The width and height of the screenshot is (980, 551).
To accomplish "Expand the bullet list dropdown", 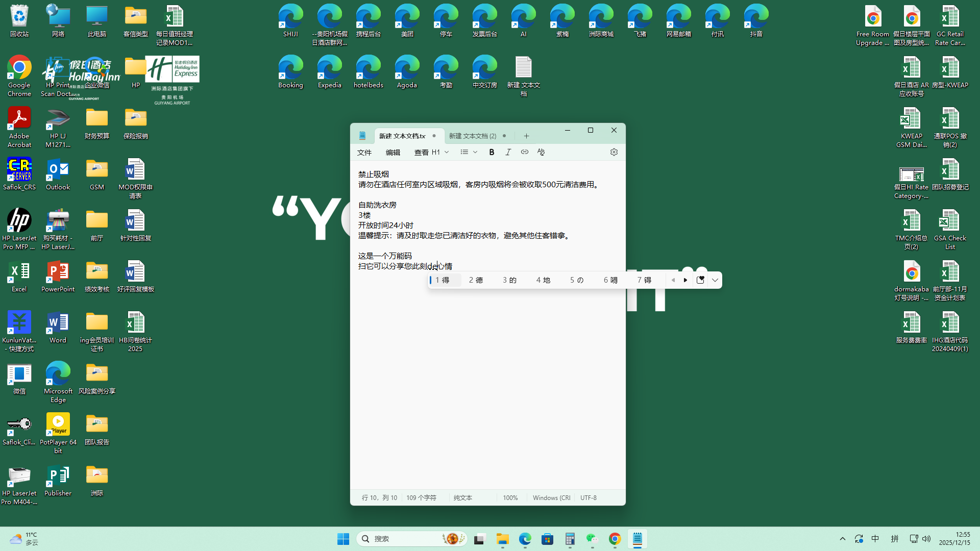I will point(475,152).
